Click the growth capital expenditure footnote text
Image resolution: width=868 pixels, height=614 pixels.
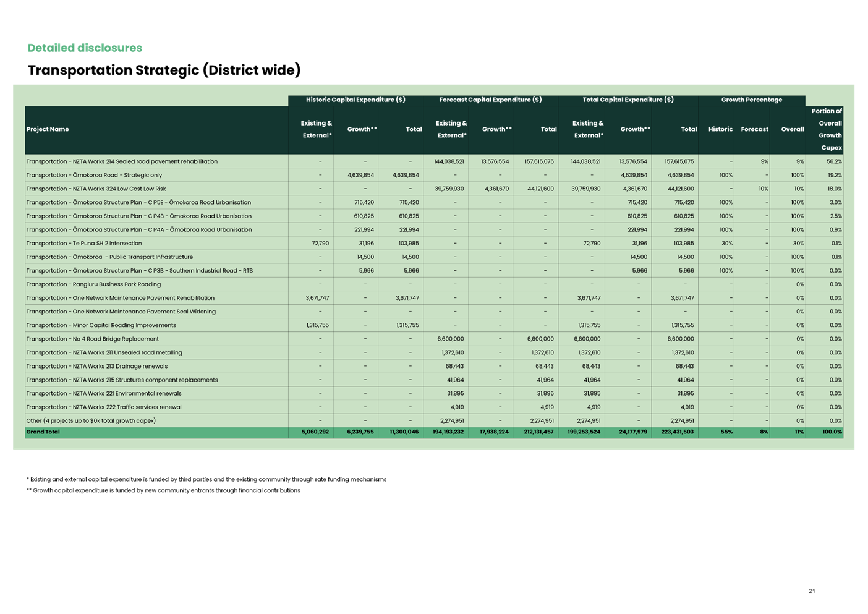[x=164, y=490]
